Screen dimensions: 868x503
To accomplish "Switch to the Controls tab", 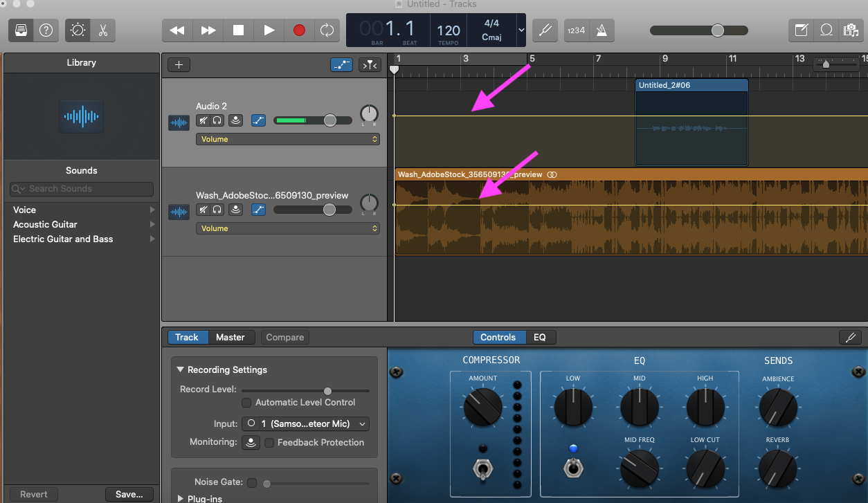I will (498, 338).
